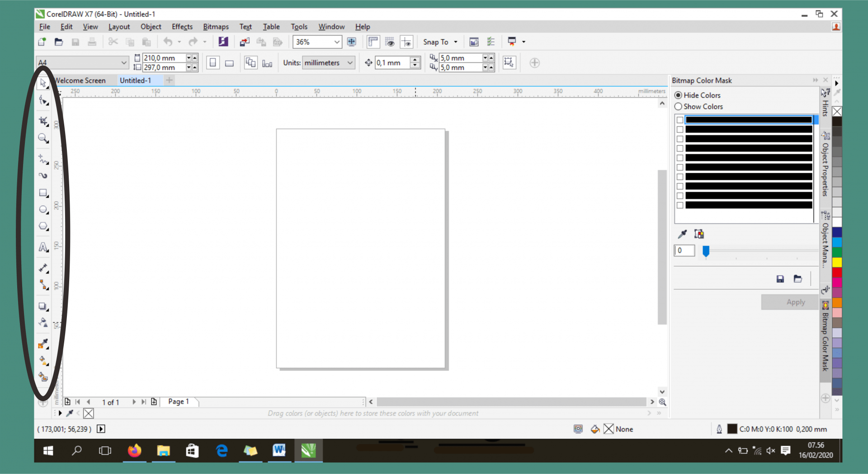Enable the Show Colors radio button
The width and height of the screenshot is (868, 474).
[x=679, y=106]
